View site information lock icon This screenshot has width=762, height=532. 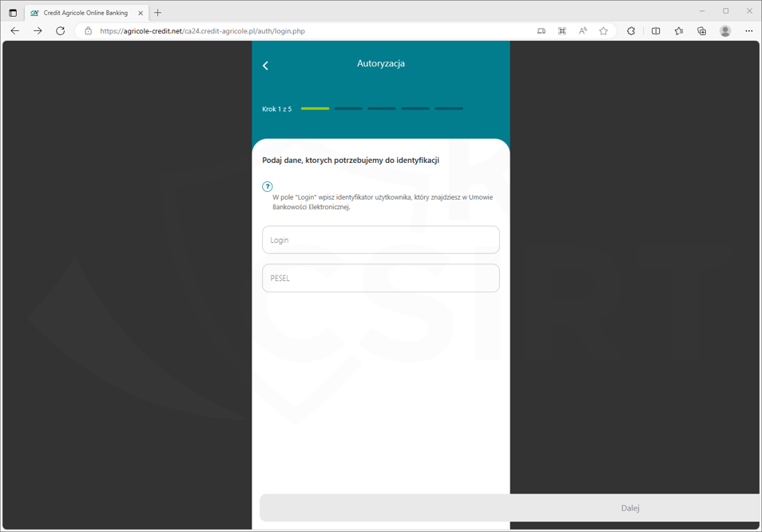[x=89, y=31]
